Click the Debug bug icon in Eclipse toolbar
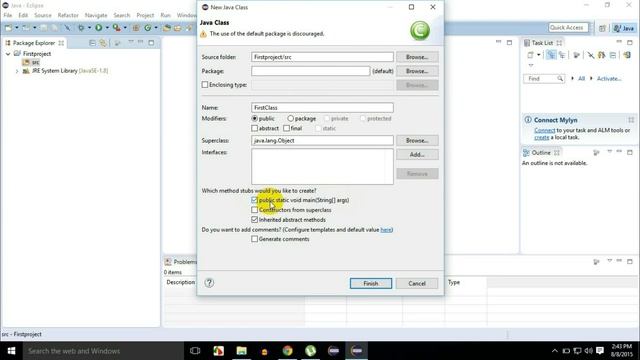640x360 pixels. pos(81,28)
